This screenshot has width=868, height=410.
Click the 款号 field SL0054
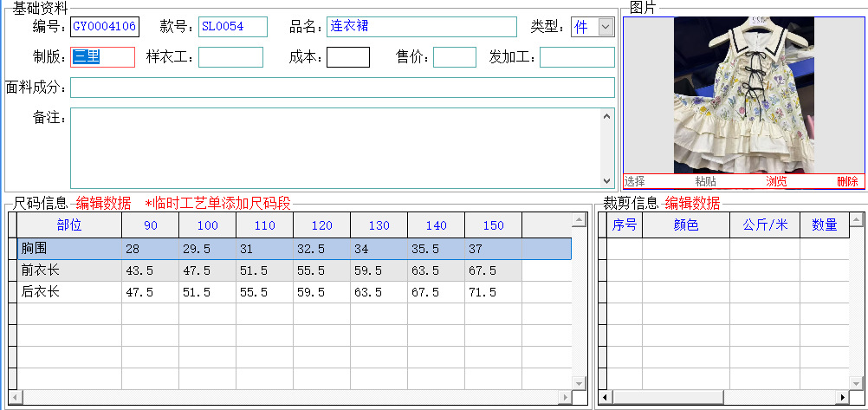pos(233,27)
